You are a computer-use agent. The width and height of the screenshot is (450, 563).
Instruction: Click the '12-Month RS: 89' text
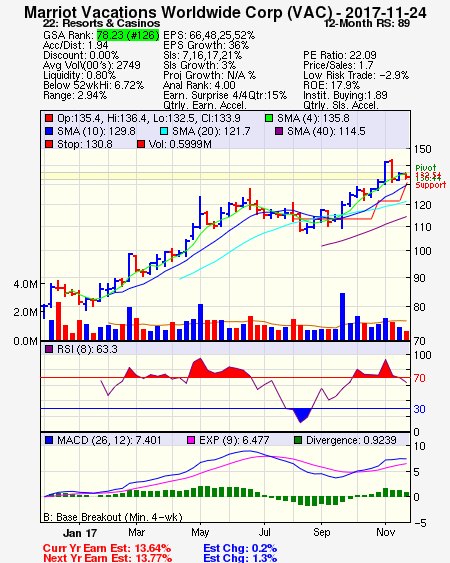click(367, 23)
